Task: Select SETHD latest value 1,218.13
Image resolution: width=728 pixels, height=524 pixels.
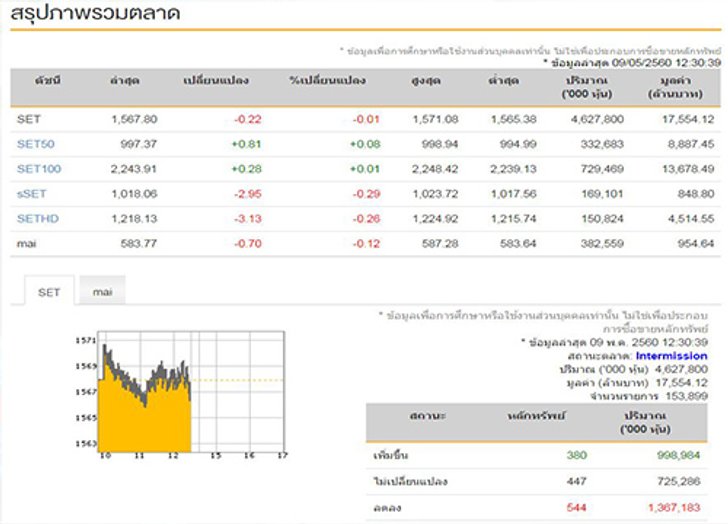Action: (134, 219)
